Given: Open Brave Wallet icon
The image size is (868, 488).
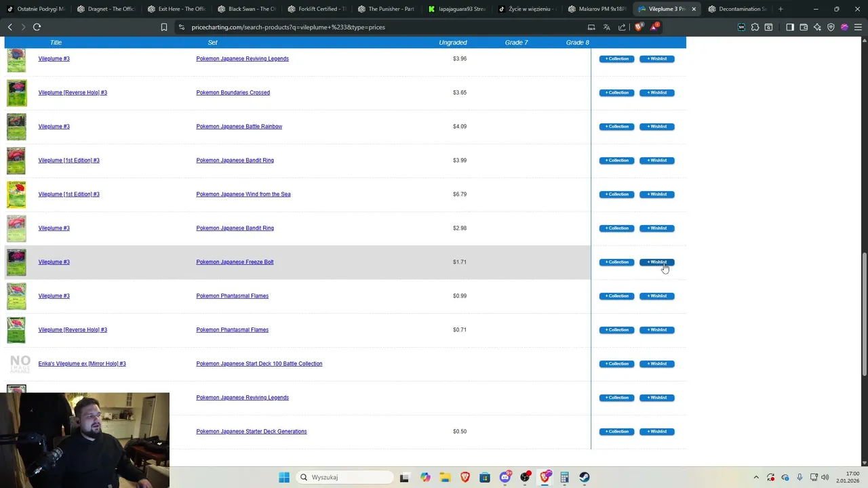Looking at the screenshot, I should coord(804,27).
